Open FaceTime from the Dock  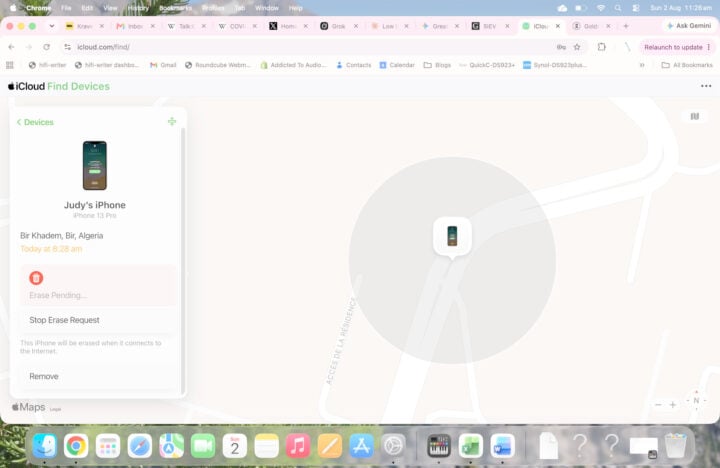(x=203, y=445)
